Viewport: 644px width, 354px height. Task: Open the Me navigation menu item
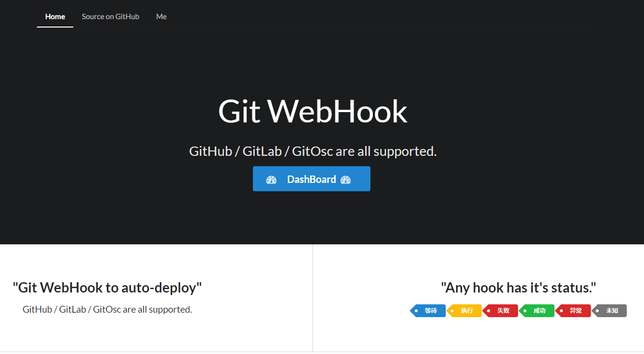point(161,16)
